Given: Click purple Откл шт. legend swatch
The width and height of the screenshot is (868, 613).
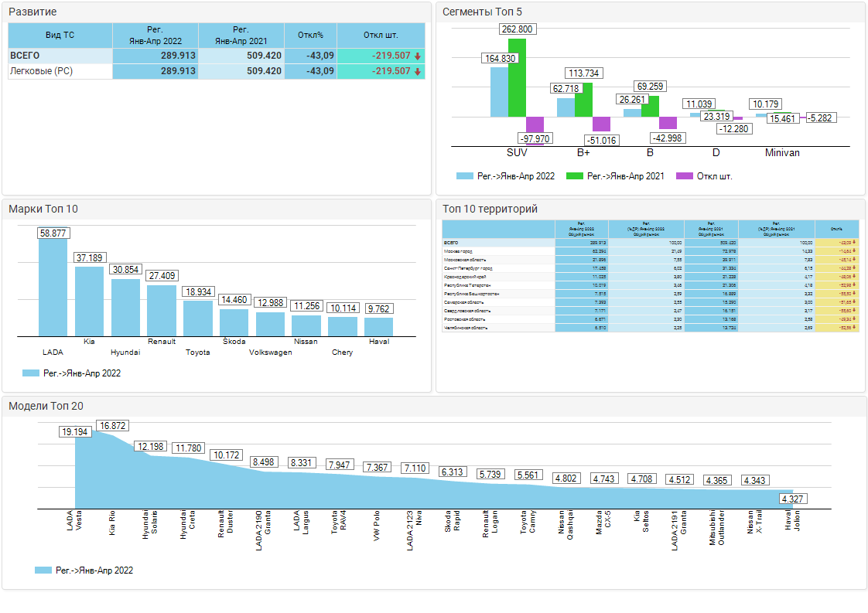Looking at the screenshot, I should click(x=684, y=176).
